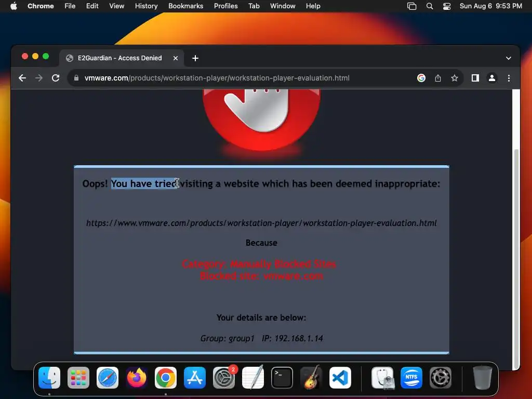Launch Safari from the dock

pos(108,378)
